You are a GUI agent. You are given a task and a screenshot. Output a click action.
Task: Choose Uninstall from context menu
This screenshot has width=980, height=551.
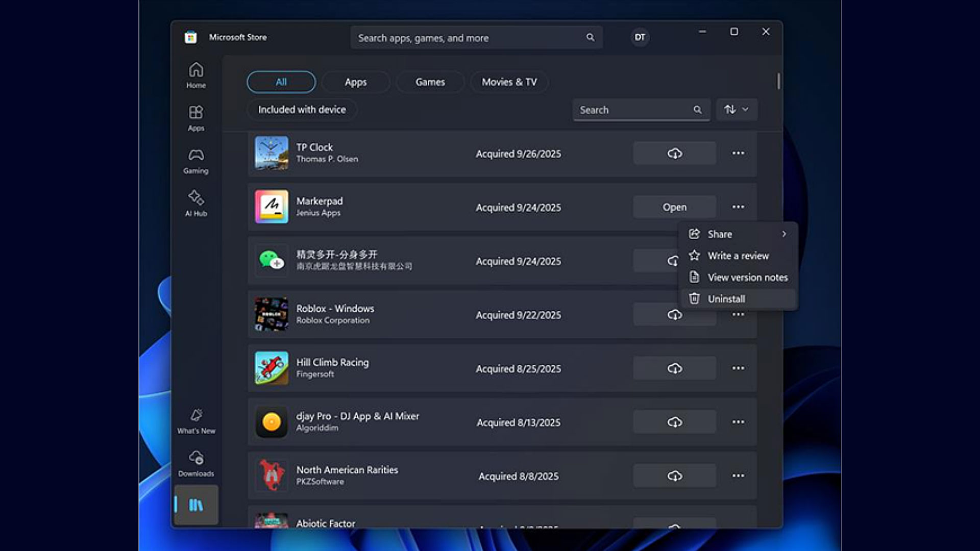726,299
